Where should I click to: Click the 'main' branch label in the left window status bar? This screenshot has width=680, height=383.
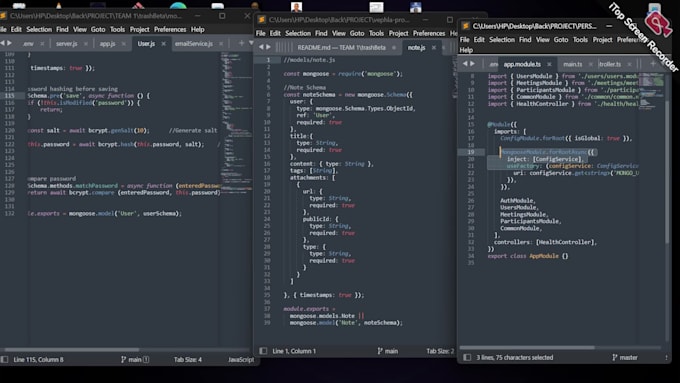coord(135,360)
